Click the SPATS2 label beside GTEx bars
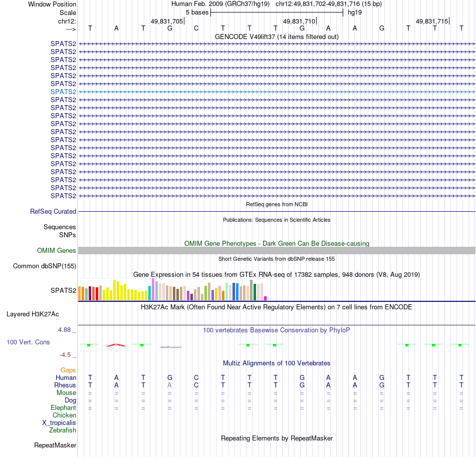 (x=63, y=290)
